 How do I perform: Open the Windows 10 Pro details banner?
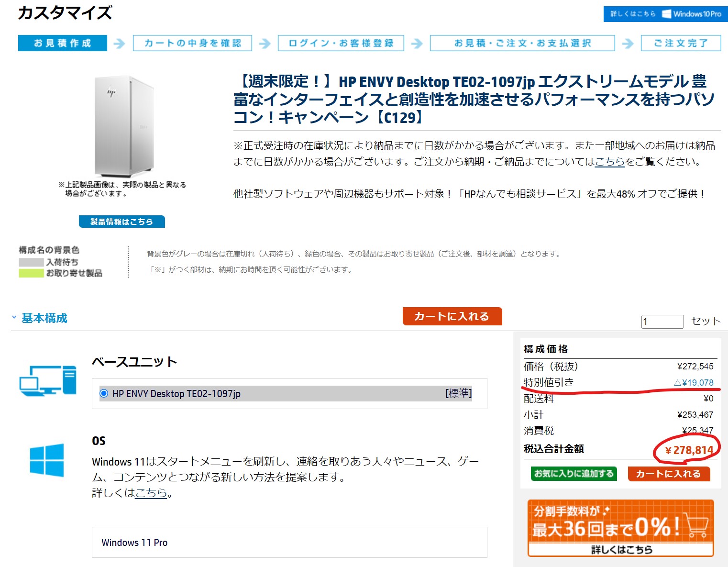click(x=665, y=14)
